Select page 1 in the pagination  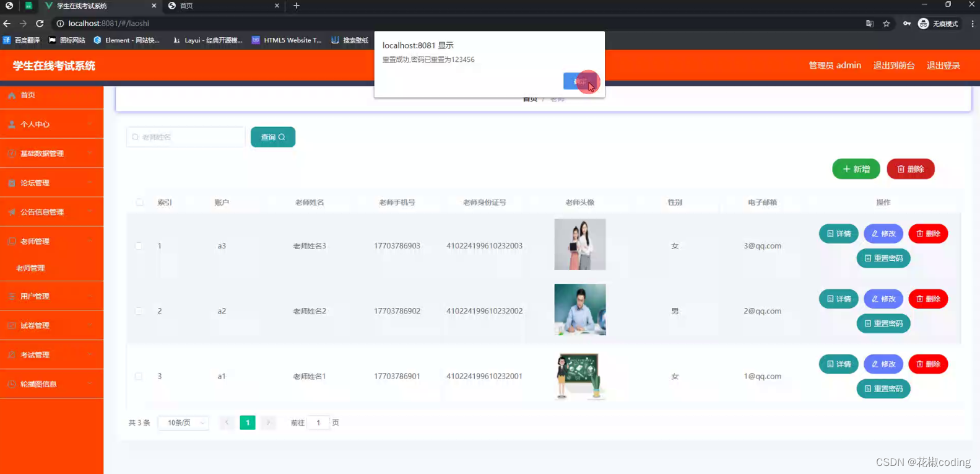pyautogui.click(x=248, y=423)
